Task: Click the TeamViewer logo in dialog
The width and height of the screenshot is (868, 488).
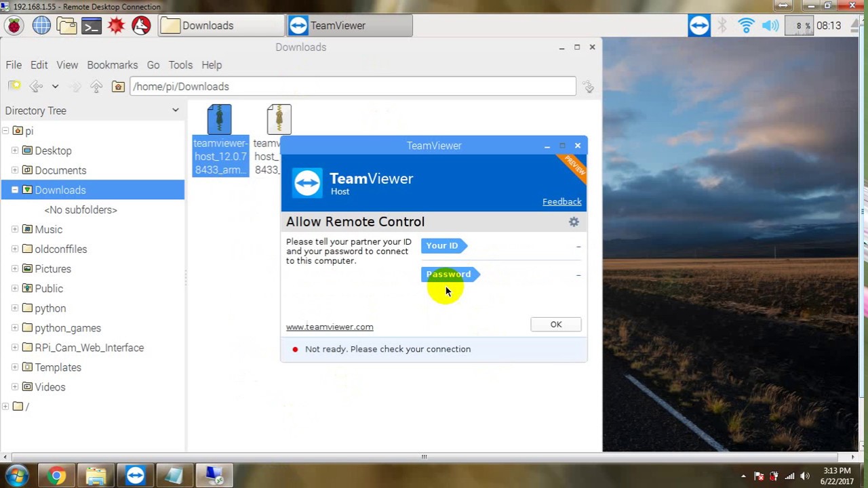Action: coord(307,183)
